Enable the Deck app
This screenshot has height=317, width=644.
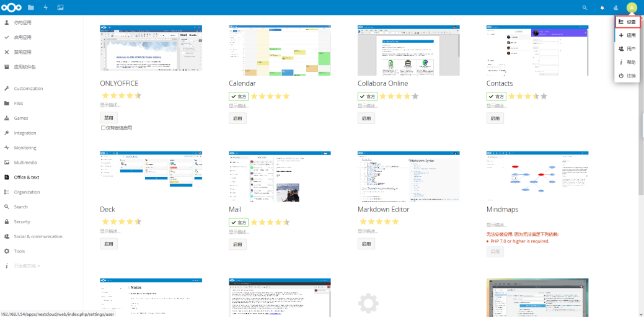pos(108,244)
